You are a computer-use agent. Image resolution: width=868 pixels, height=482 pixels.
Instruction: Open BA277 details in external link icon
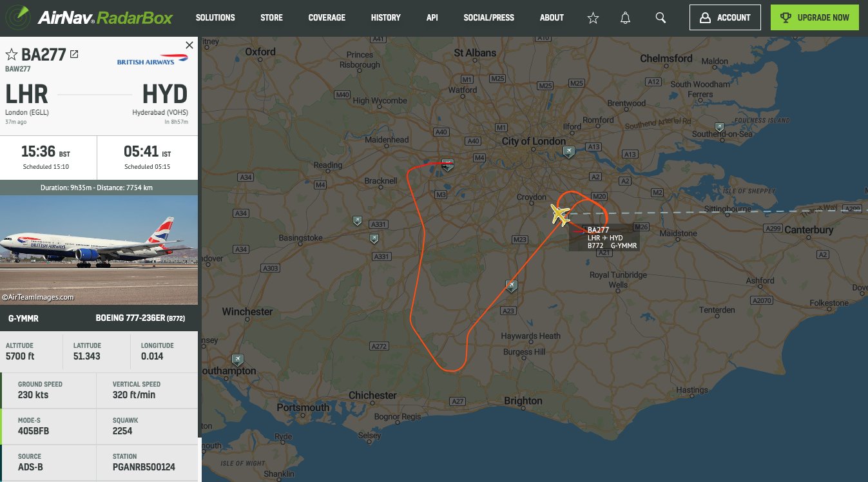(74, 54)
